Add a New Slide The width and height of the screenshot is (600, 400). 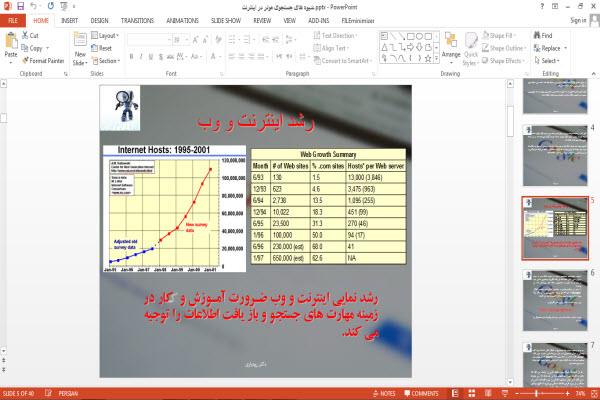click(80, 50)
